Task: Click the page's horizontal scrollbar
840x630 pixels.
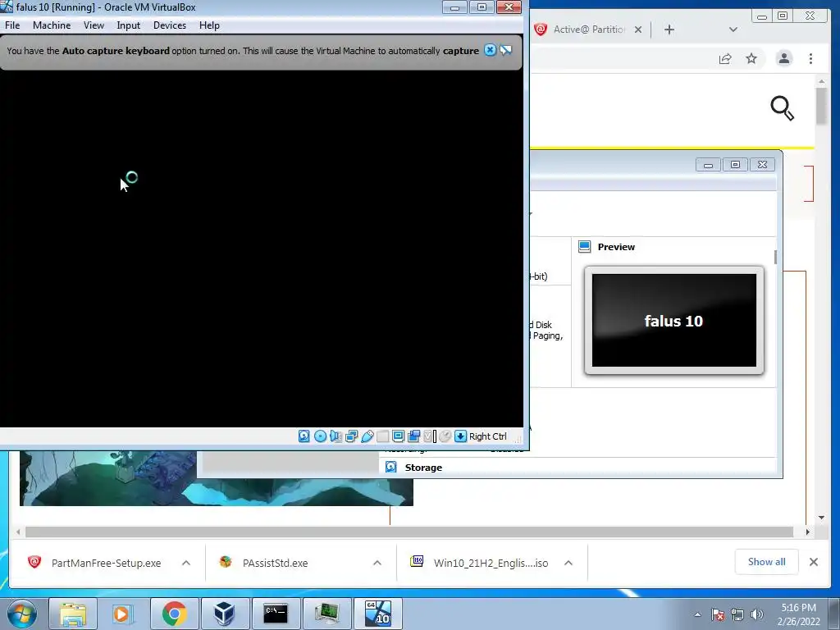Action: pos(409,532)
